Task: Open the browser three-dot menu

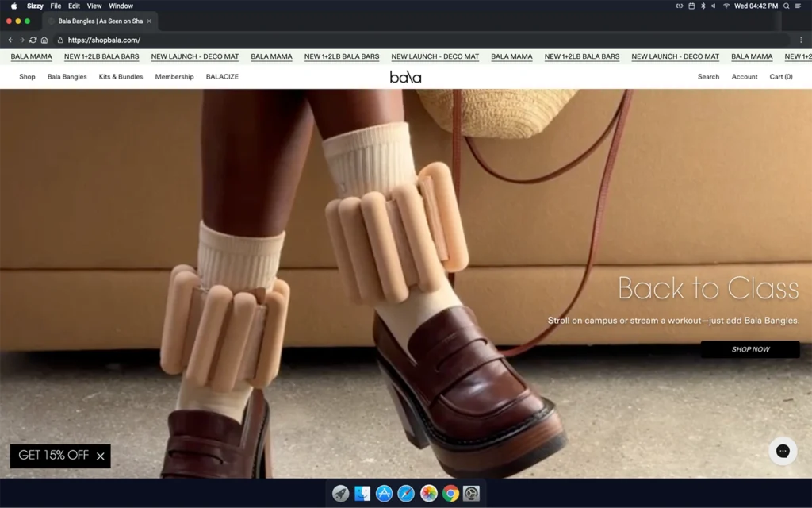Action: 801,40
